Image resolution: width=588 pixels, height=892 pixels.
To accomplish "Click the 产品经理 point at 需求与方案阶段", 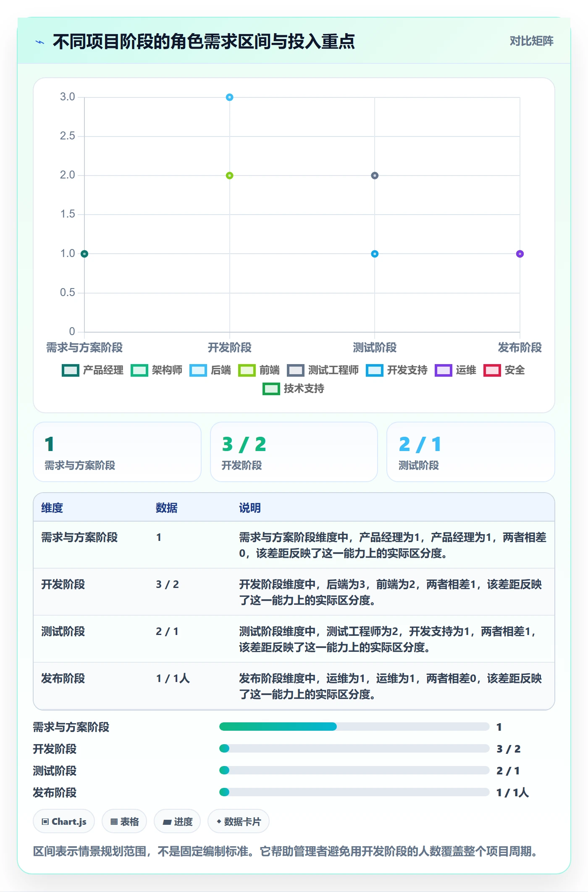I will pyautogui.click(x=84, y=254).
